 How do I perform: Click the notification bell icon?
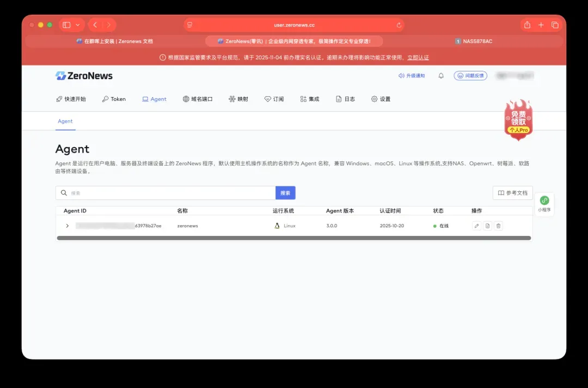[441, 76]
